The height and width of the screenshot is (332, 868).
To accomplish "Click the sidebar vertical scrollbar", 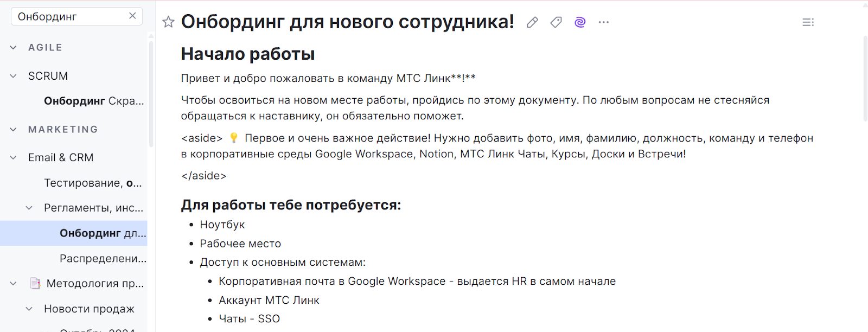I will click(151, 92).
